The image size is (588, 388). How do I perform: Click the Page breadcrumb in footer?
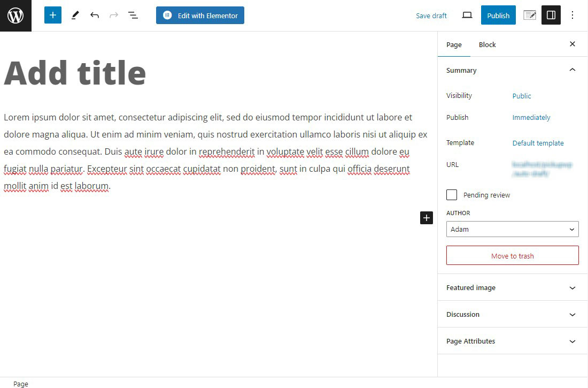click(21, 384)
